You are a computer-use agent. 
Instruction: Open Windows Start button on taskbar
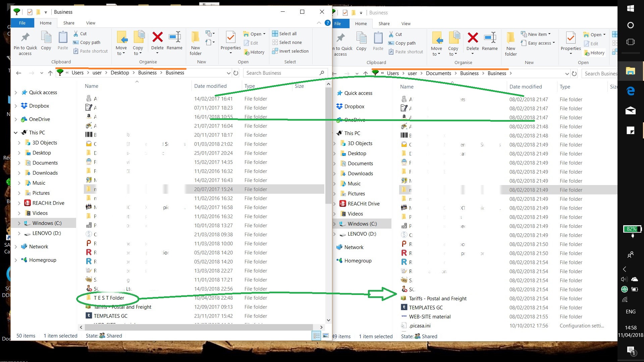pos(630,8)
